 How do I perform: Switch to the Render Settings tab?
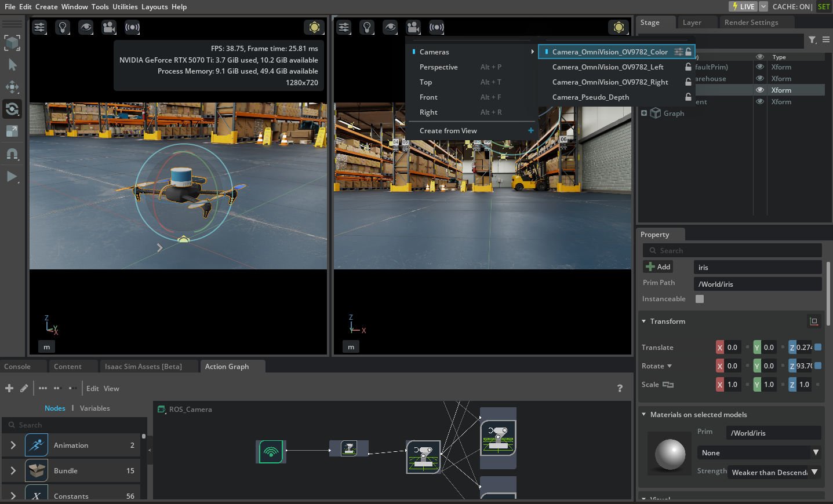click(751, 23)
